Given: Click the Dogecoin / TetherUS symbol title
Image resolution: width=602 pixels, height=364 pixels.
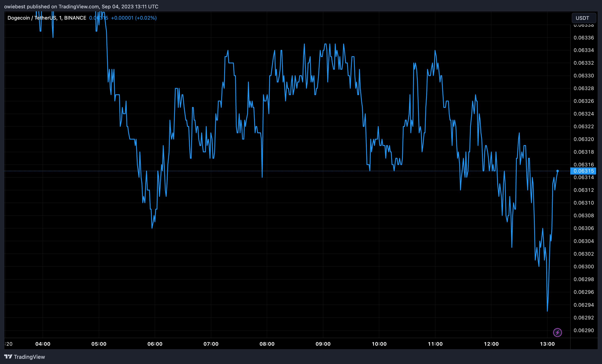Looking at the screenshot, I should pyautogui.click(x=47, y=18).
